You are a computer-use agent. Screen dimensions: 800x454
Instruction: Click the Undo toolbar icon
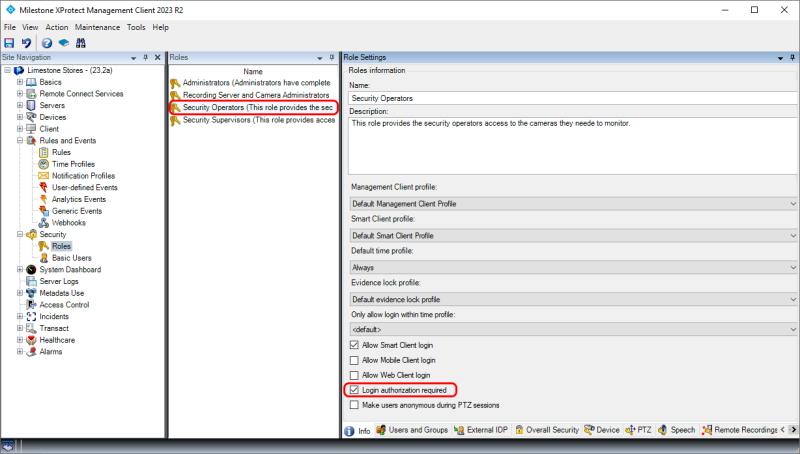(27, 43)
